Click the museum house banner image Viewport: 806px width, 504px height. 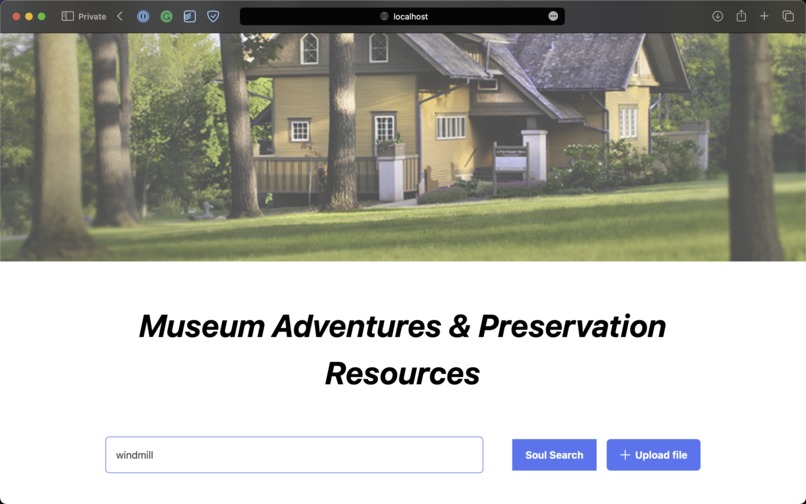click(403, 147)
